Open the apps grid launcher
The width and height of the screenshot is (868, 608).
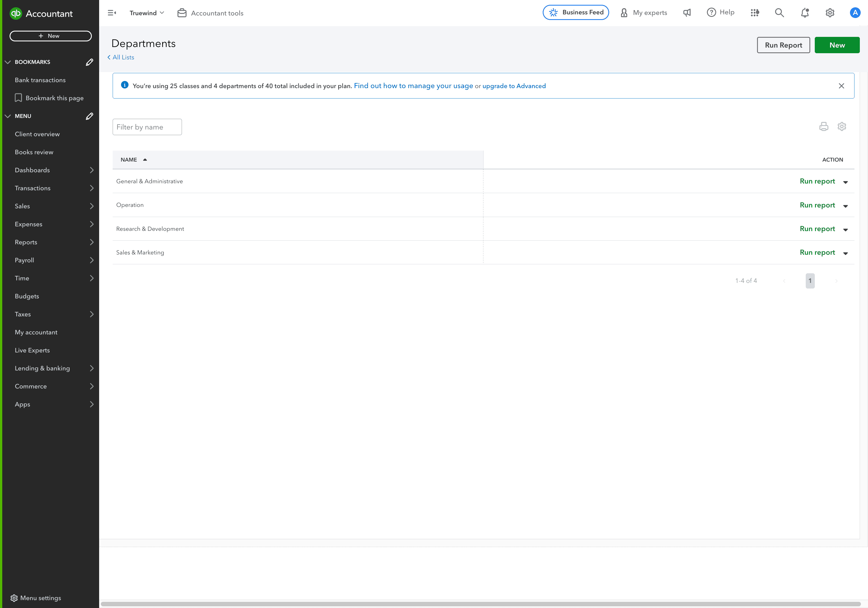click(755, 12)
